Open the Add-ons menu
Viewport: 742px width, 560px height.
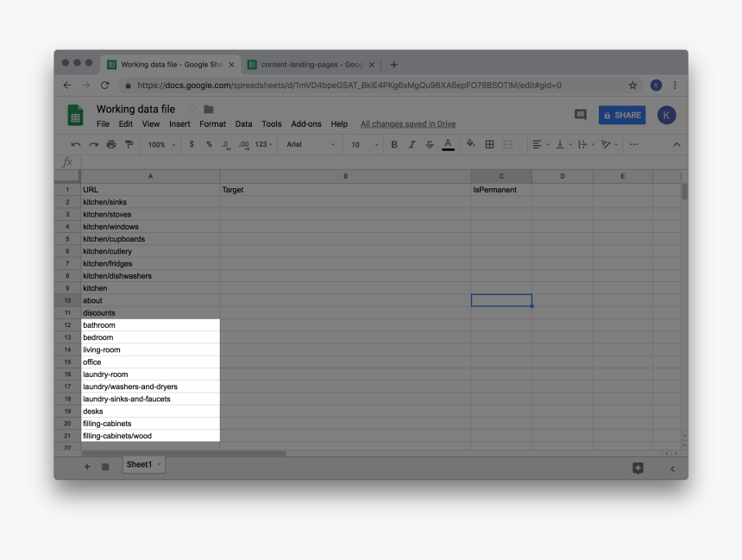[305, 124]
